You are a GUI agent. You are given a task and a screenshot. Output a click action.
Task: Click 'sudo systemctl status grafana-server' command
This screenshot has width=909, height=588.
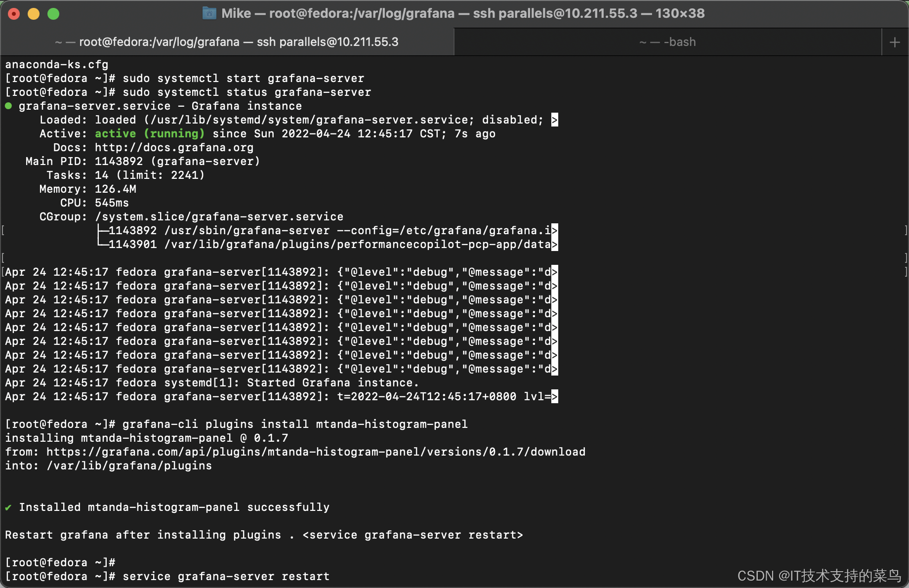[247, 92]
